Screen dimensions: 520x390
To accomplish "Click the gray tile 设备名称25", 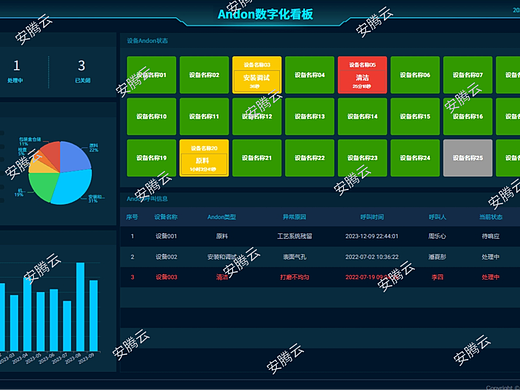I will (468, 158).
